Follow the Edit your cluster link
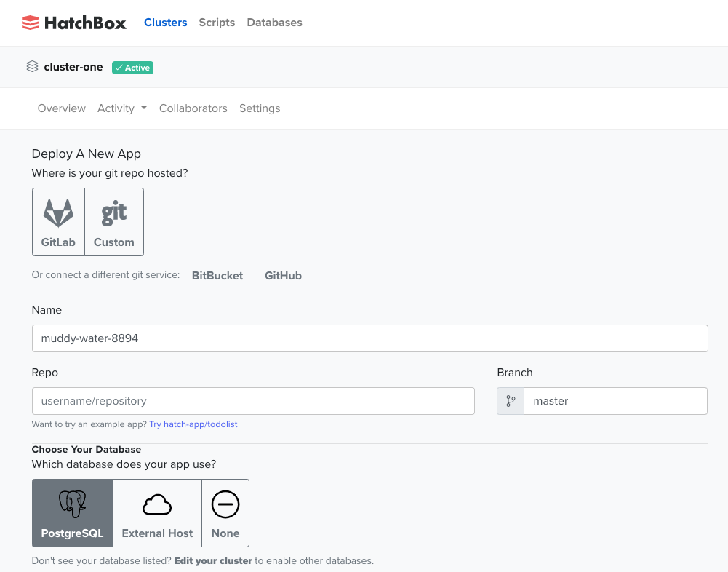The width and height of the screenshot is (728, 572). (213, 561)
